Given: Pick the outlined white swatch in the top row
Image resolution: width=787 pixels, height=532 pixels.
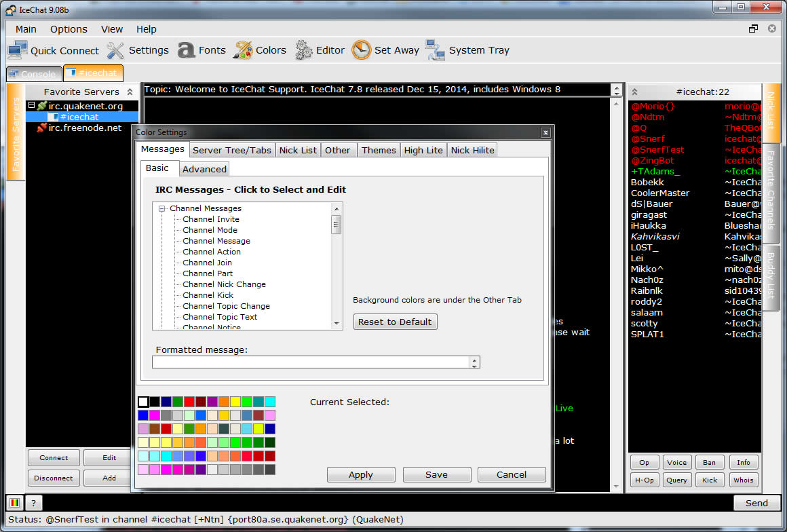Looking at the screenshot, I should point(143,402).
